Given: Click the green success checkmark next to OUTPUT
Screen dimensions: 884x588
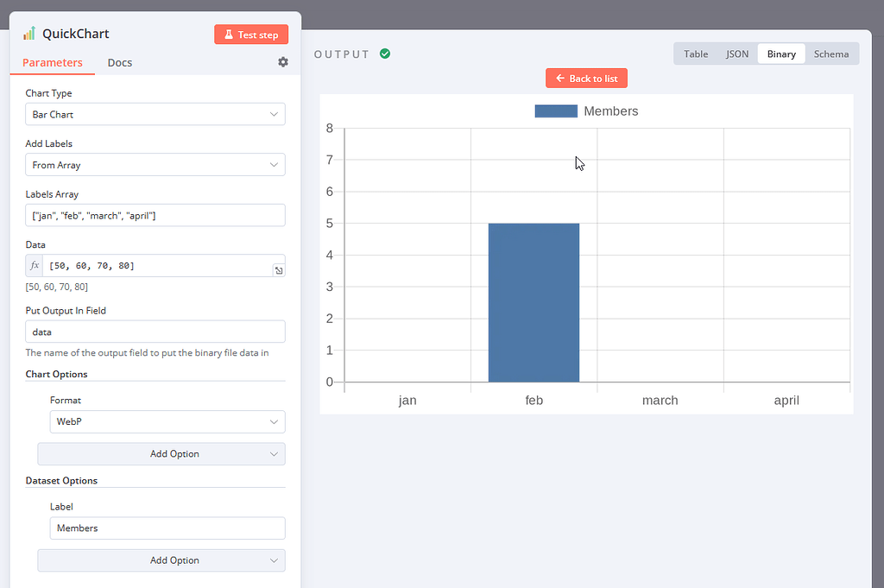Looking at the screenshot, I should point(384,53).
